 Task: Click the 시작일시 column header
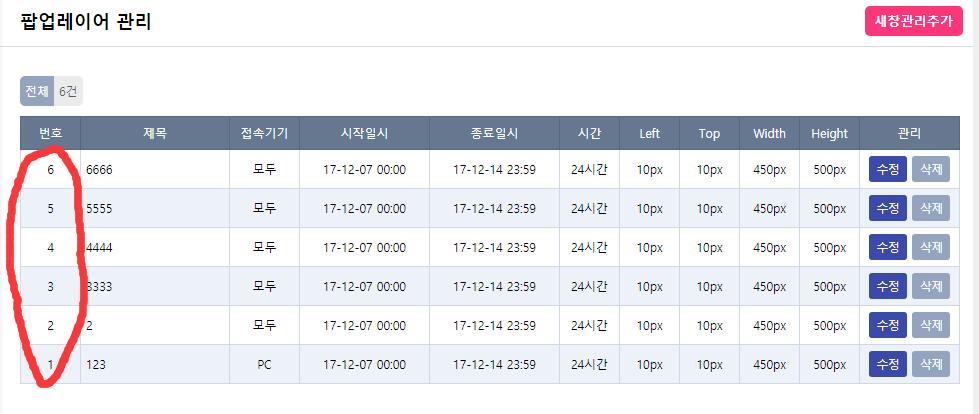pos(364,133)
